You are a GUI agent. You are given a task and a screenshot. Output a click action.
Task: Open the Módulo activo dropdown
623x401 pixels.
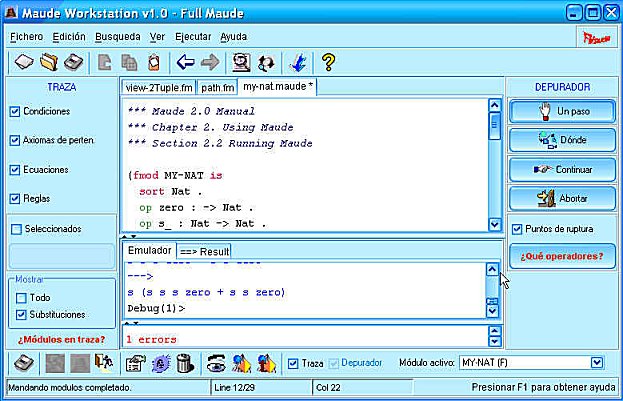597,363
